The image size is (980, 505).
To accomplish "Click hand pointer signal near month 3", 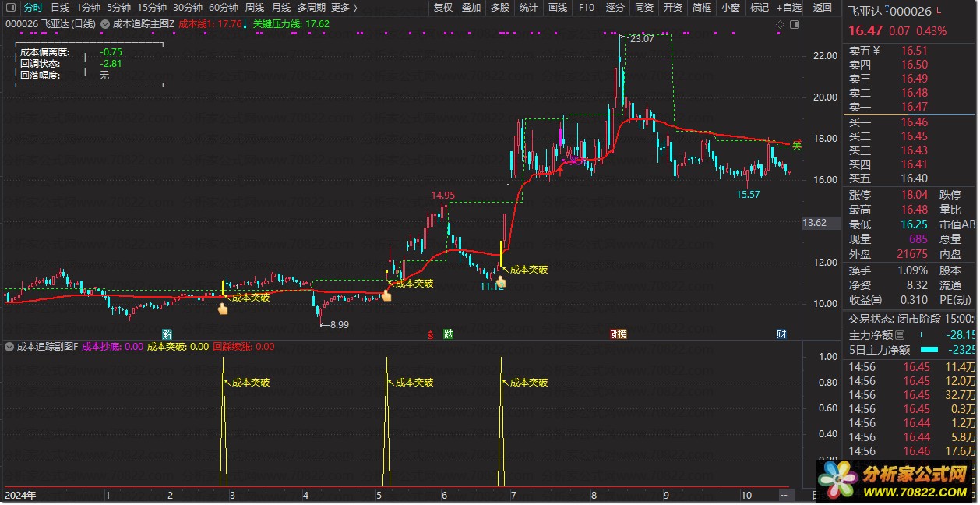I will (x=223, y=309).
